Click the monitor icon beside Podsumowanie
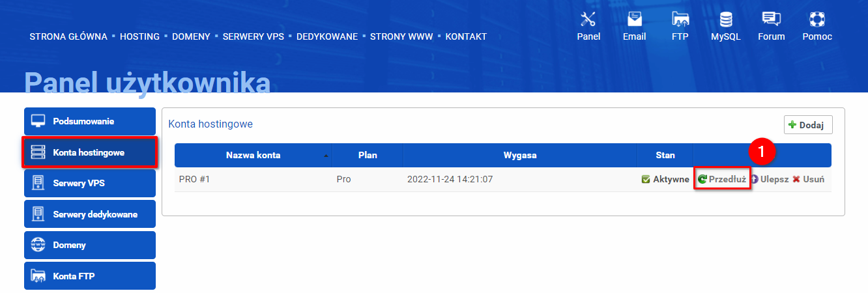 (x=38, y=122)
